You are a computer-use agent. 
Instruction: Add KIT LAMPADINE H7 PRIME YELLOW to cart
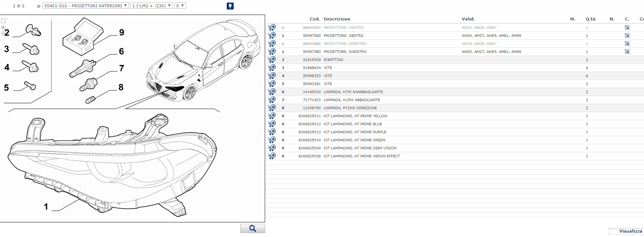pyautogui.click(x=272, y=116)
